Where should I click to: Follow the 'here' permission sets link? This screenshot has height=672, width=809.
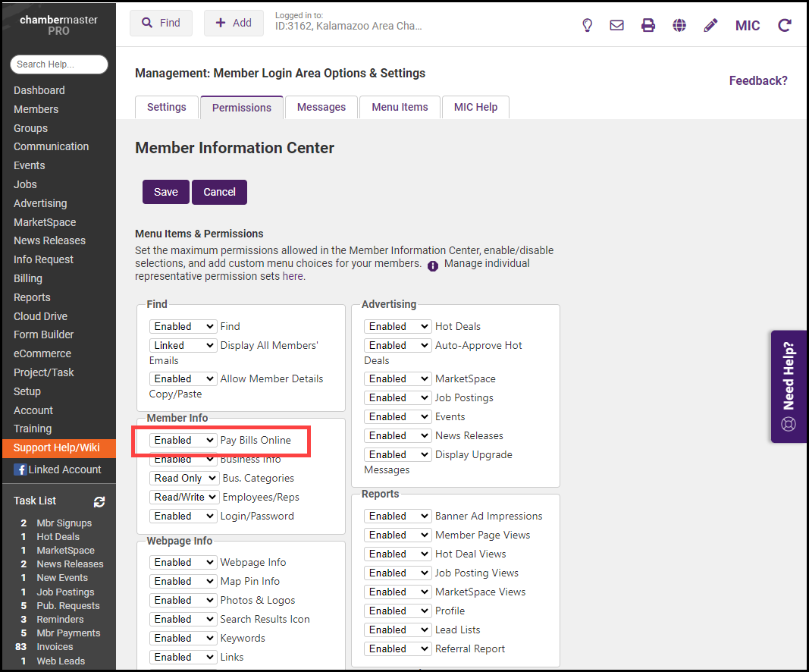coord(293,277)
